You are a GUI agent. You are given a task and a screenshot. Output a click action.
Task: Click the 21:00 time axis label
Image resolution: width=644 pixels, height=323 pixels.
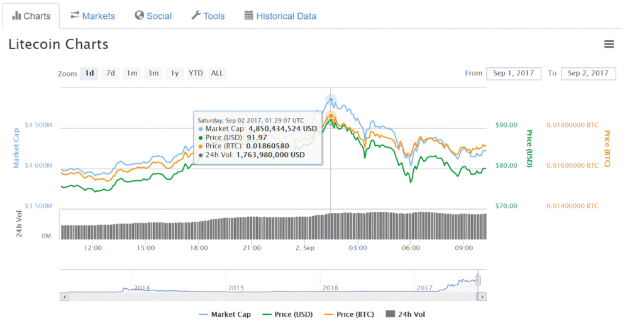point(252,248)
